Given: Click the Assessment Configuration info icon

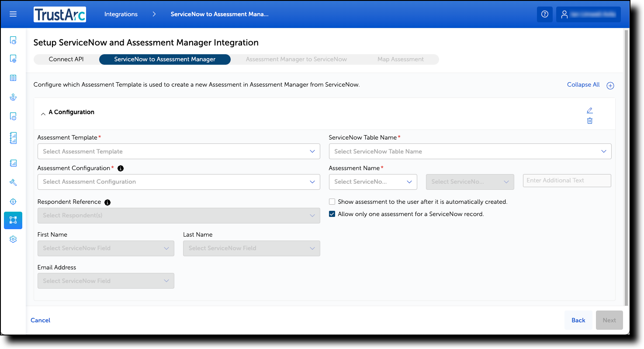Looking at the screenshot, I should (x=120, y=168).
